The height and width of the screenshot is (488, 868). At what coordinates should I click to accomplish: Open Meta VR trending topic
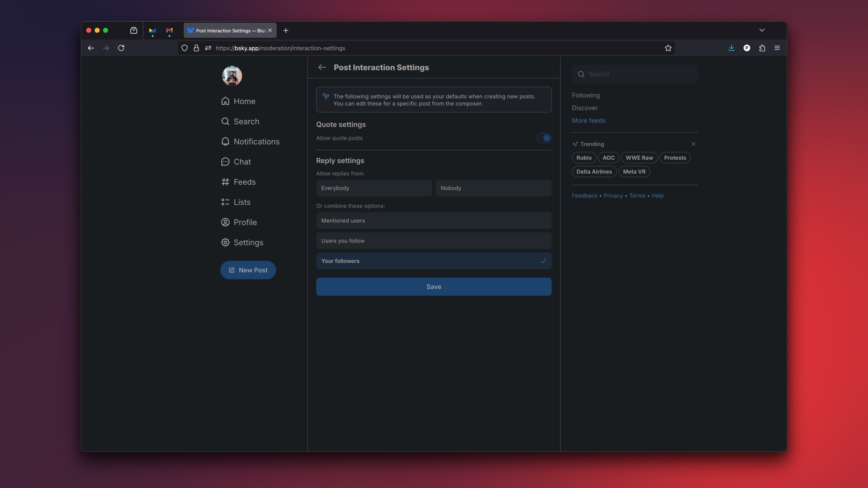tap(634, 172)
